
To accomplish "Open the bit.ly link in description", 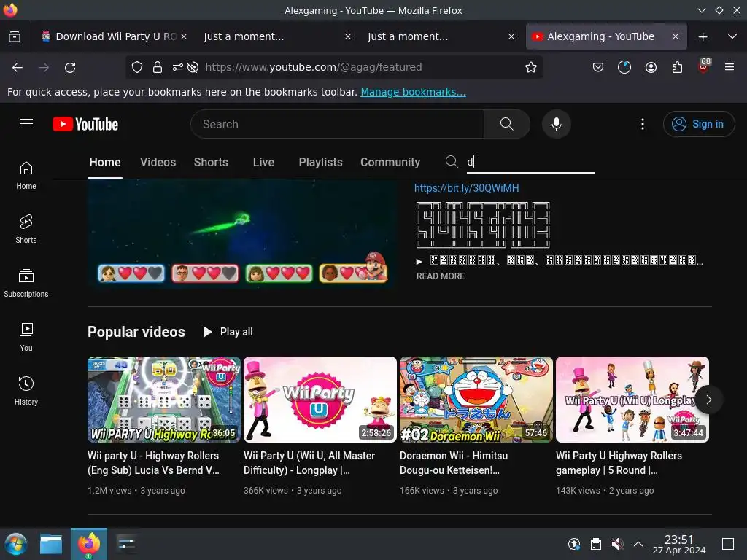I will 466,188.
